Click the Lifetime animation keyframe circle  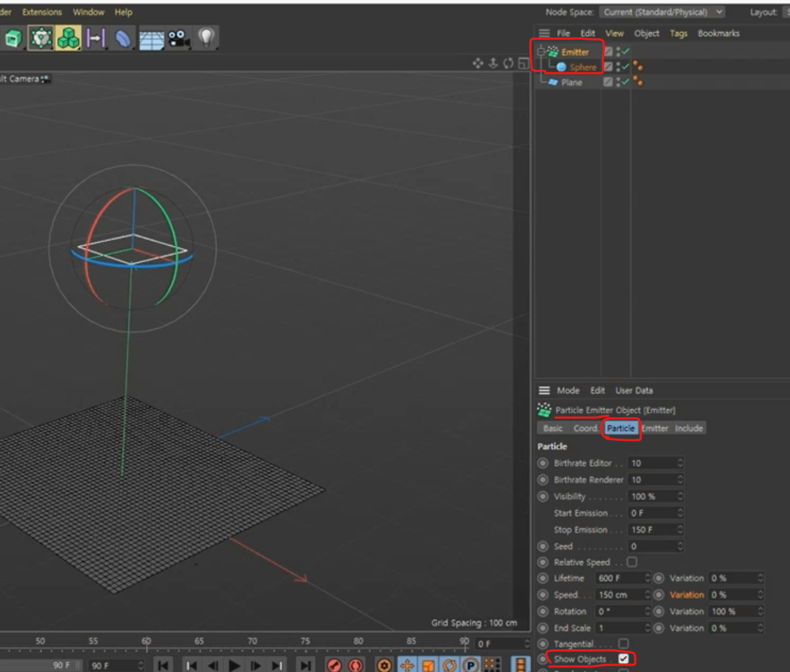(x=543, y=578)
